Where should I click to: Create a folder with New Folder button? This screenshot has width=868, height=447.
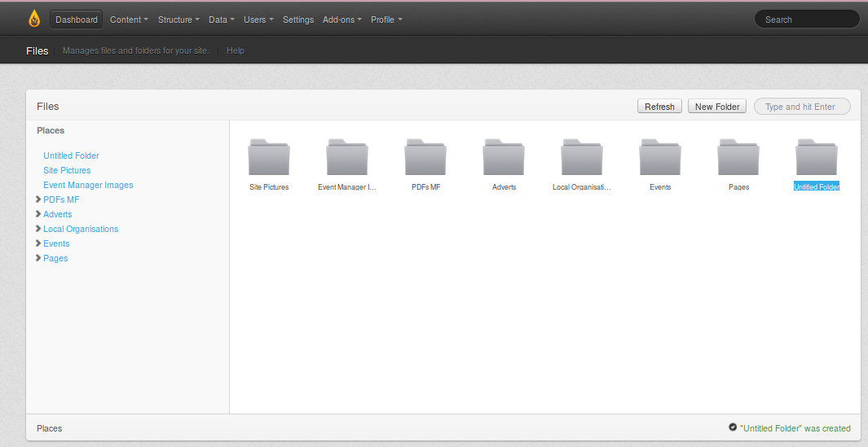(x=717, y=107)
